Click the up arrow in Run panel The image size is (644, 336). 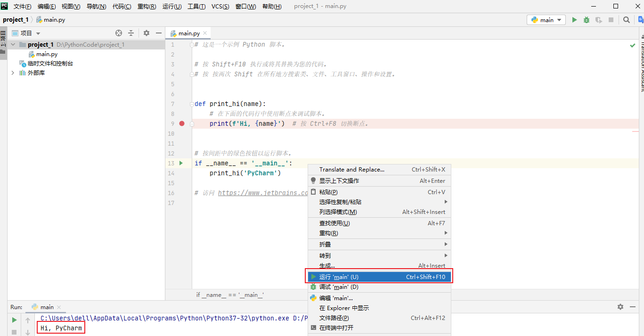pyautogui.click(x=28, y=320)
